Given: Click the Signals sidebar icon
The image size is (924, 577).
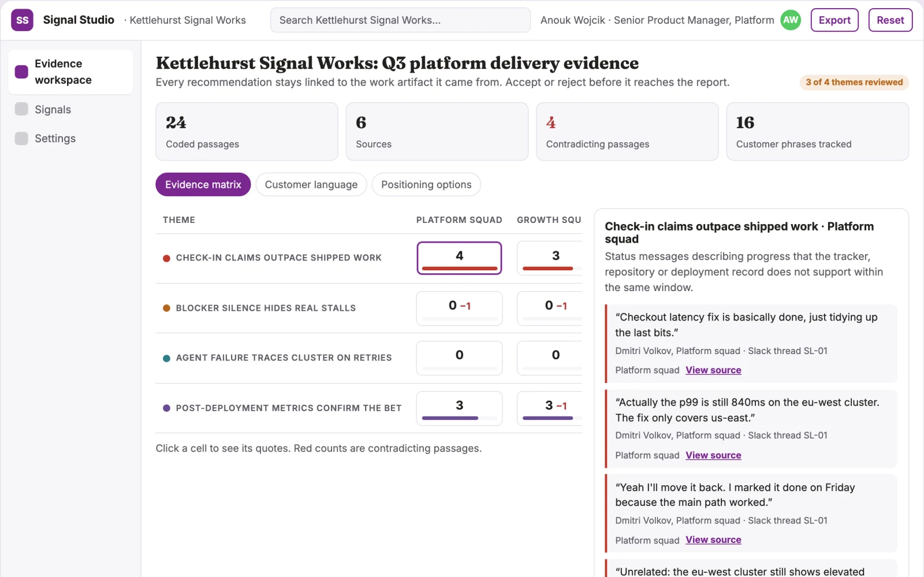Looking at the screenshot, I should point(21,109).
